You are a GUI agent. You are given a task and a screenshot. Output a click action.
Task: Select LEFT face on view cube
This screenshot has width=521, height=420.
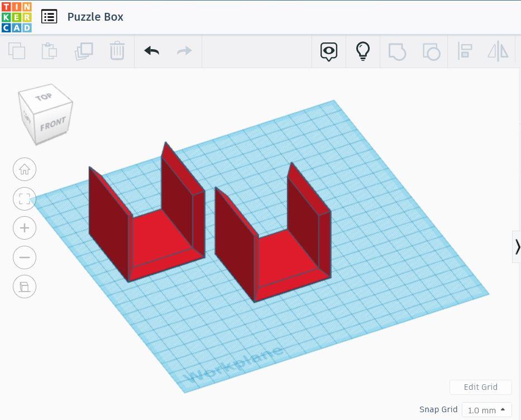point(27,117)
